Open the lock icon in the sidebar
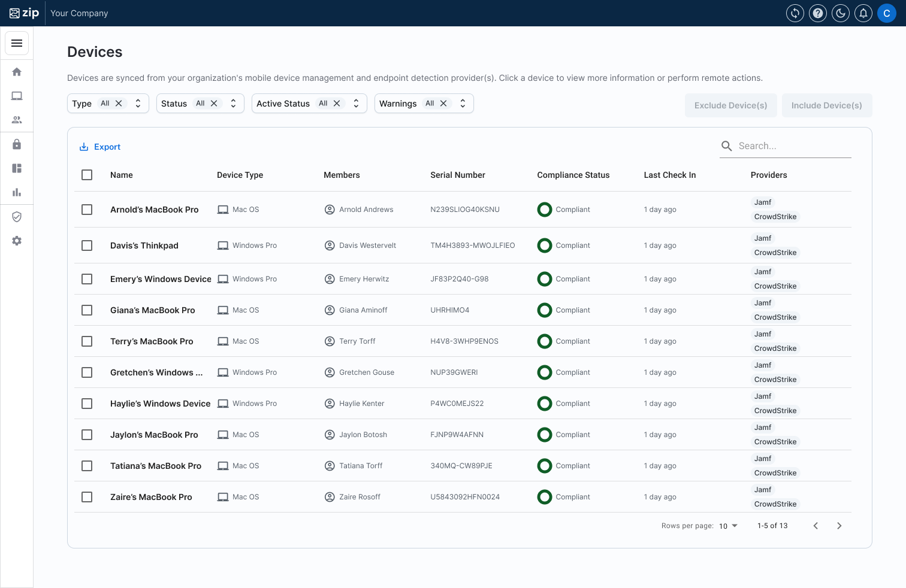Viewport: 906px width, 588px height. pos(17,144)
